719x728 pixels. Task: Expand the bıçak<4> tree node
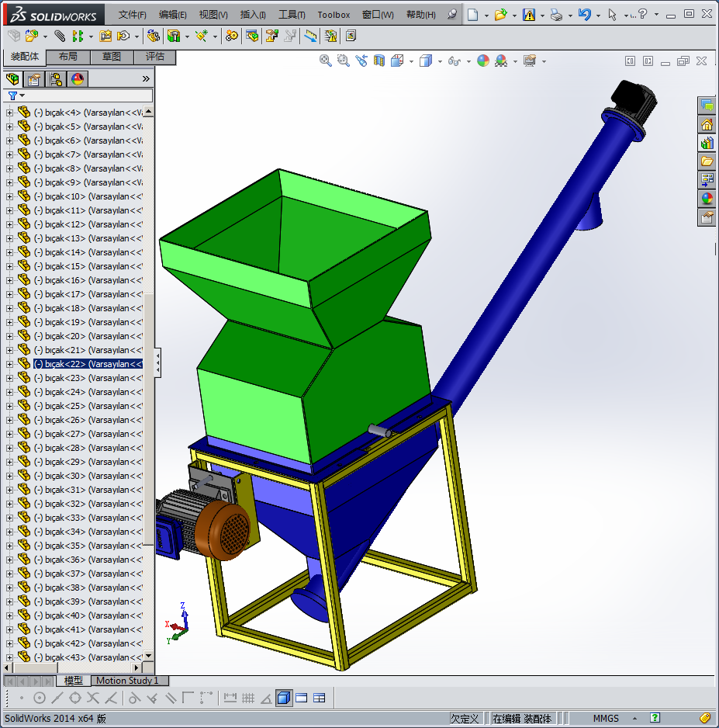[x=9, y=113]
